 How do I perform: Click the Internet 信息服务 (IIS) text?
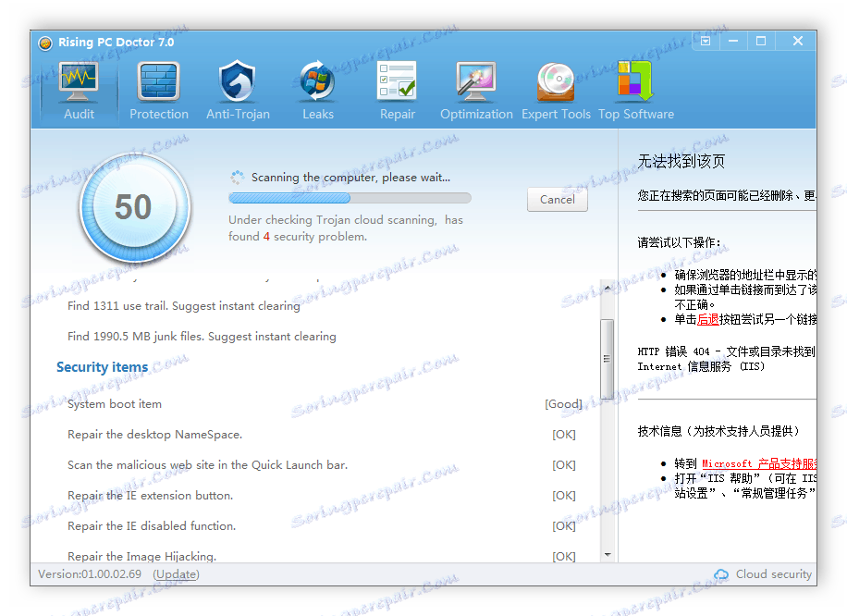click(701, 367)
